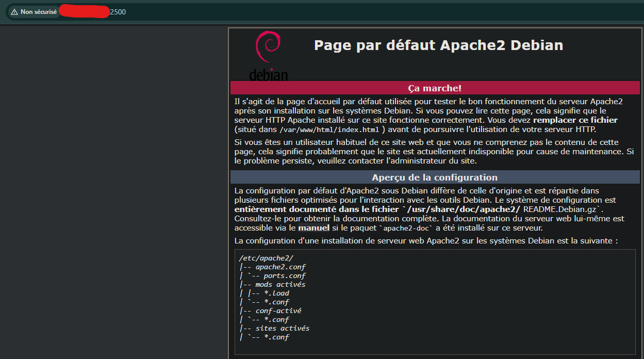Click the bold "remplacer ce fichier" text

[x=575, y=120]
